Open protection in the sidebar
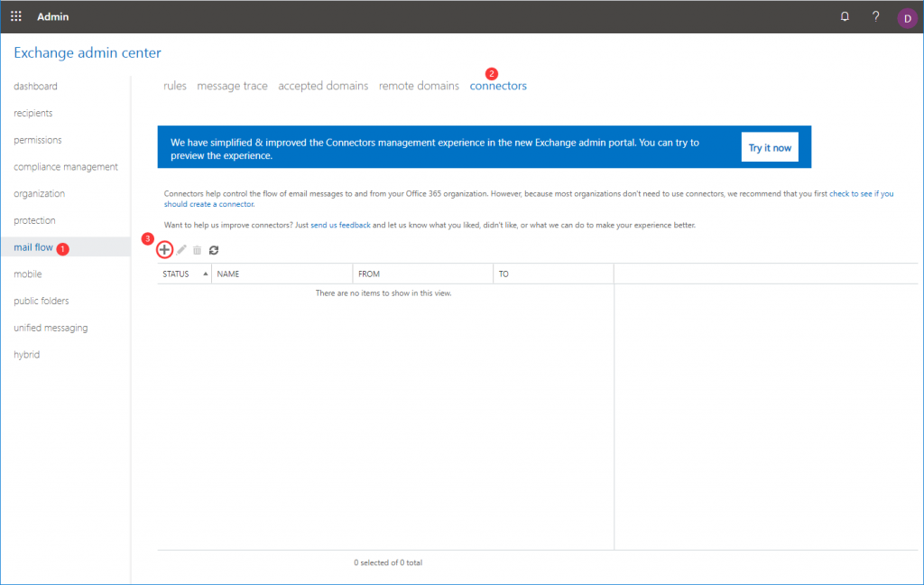924x585 pixels. [35, 220]
